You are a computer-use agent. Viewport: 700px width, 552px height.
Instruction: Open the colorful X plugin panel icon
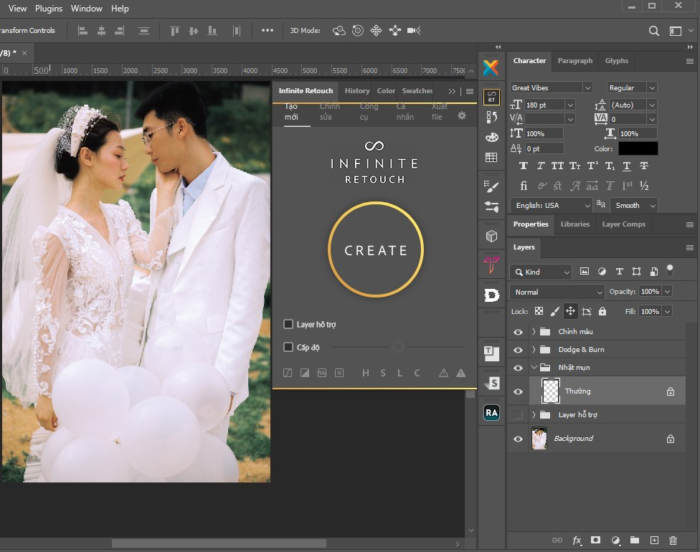491,68
